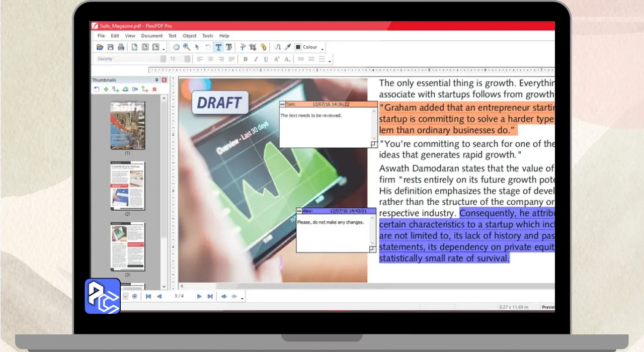Screen dimensions: 644x352
Task: Set justified text alignment
Action: 231,59
